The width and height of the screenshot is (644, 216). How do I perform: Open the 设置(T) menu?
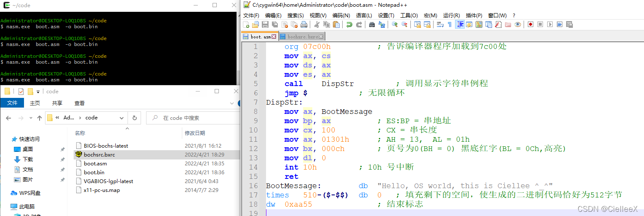coord(386,16)
